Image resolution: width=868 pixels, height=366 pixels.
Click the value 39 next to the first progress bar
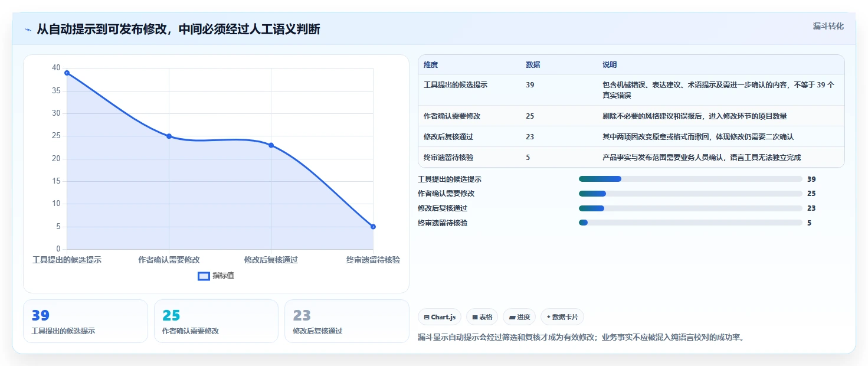point(811,179)
